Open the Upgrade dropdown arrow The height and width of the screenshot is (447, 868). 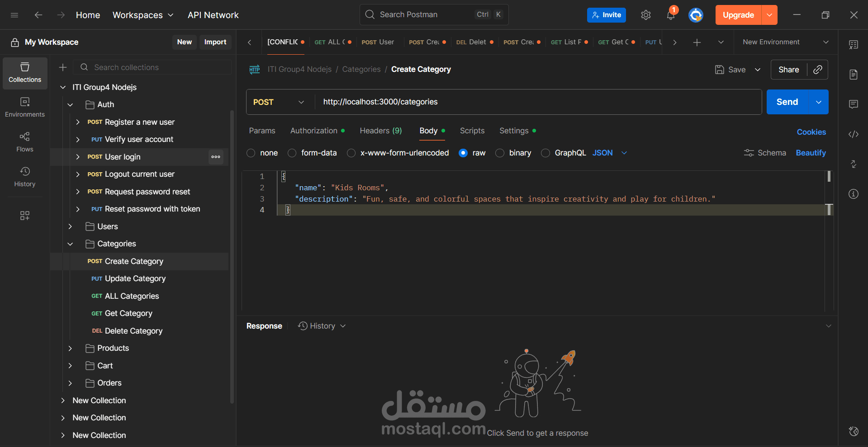pos(769,15)
